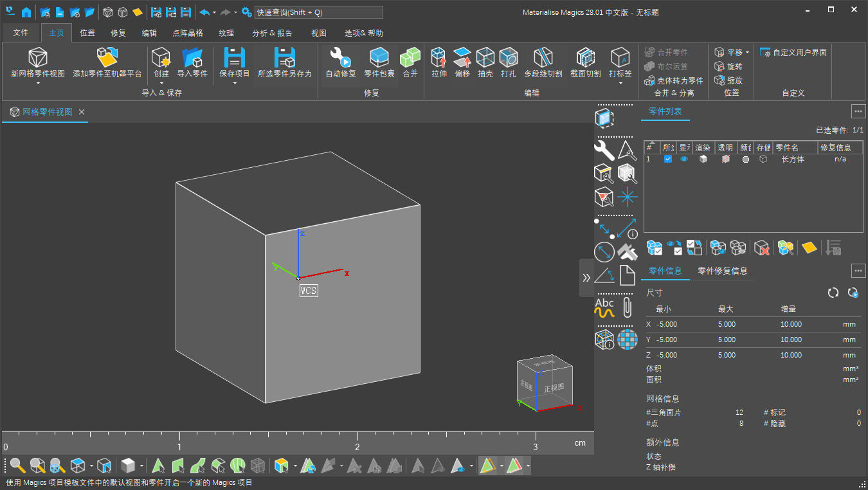This screenshot has height=490, width=868.
Task: Switch to the 点阵晶格 ribbon tab
Action: pyautogui.click(x=188, y=33)
